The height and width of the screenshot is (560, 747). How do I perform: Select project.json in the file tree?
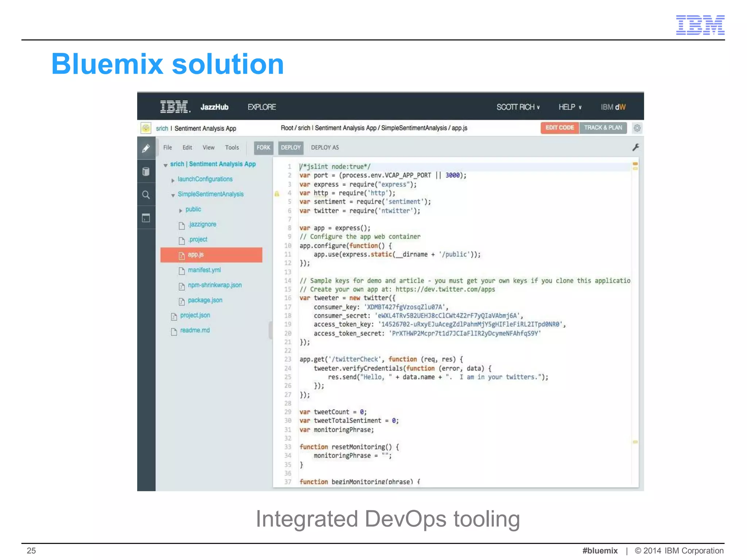pyautogui.click(x=195, y=315)
